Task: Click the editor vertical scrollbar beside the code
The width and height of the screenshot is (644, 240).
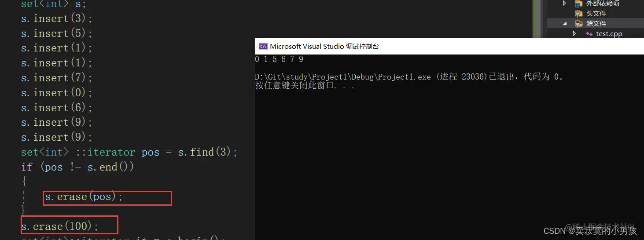Action: [537, 19]
